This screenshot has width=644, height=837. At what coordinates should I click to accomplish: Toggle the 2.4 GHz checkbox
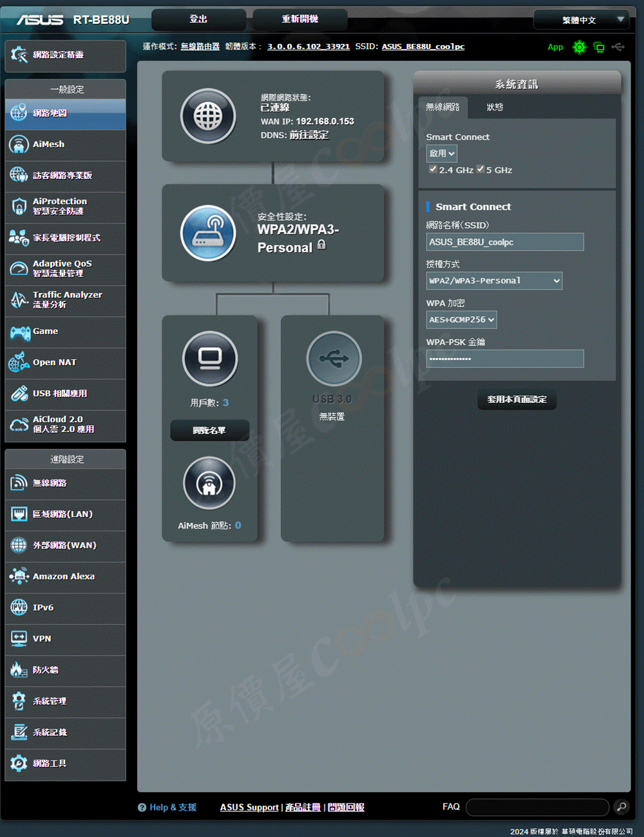pyautogui.click(x=433, y=169)
